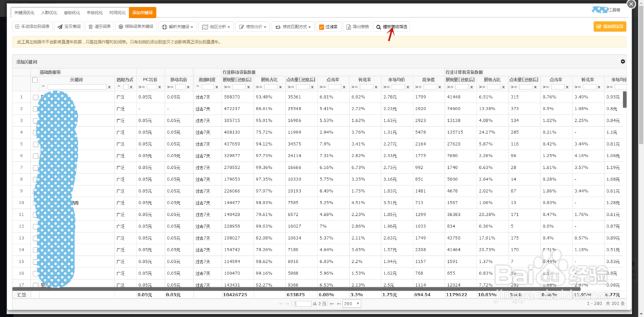The height and width of the screenshot is (317, 644).
Task: Clear the mobile 展现占比 filter x
Action: [281, 87]
